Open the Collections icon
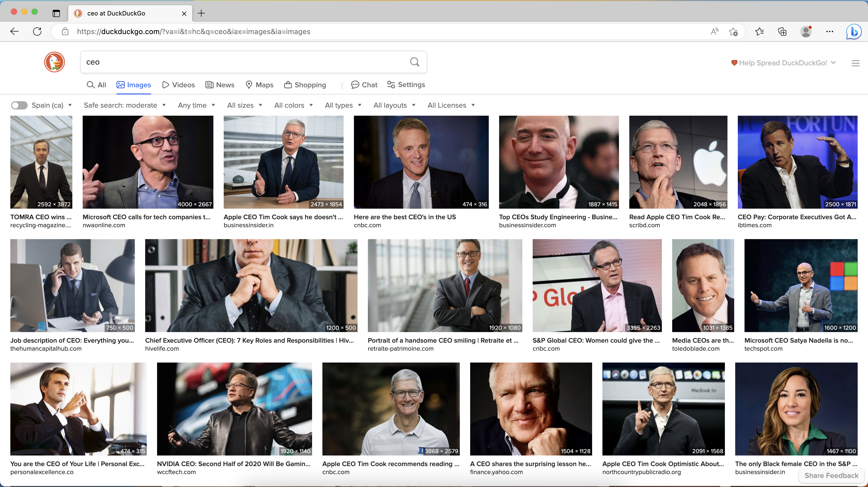 click(x=782, y=32)
